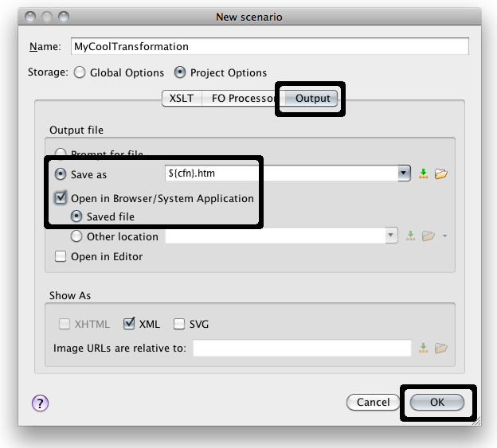Click insert editor variables icon beside Save as

coord(423,173)
